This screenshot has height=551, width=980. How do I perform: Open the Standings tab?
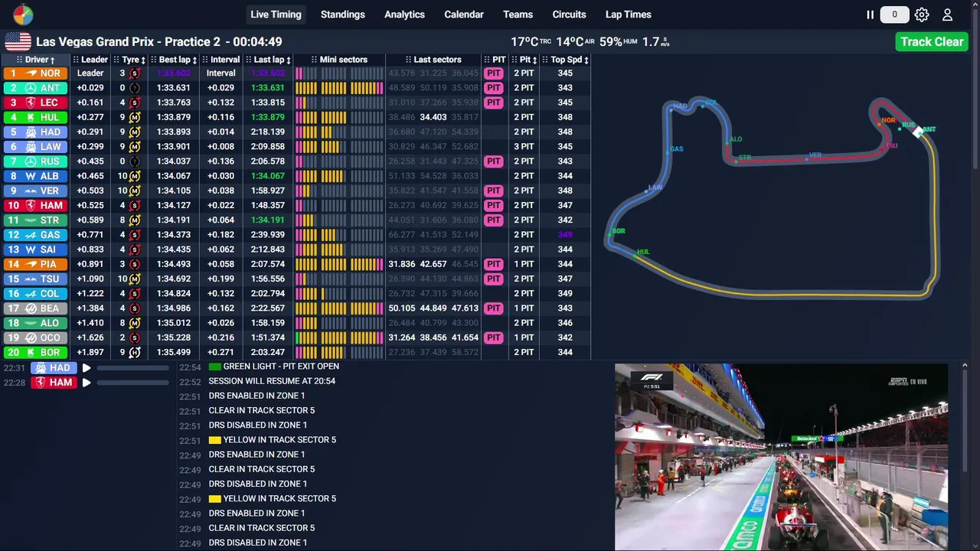coord(342,15)
